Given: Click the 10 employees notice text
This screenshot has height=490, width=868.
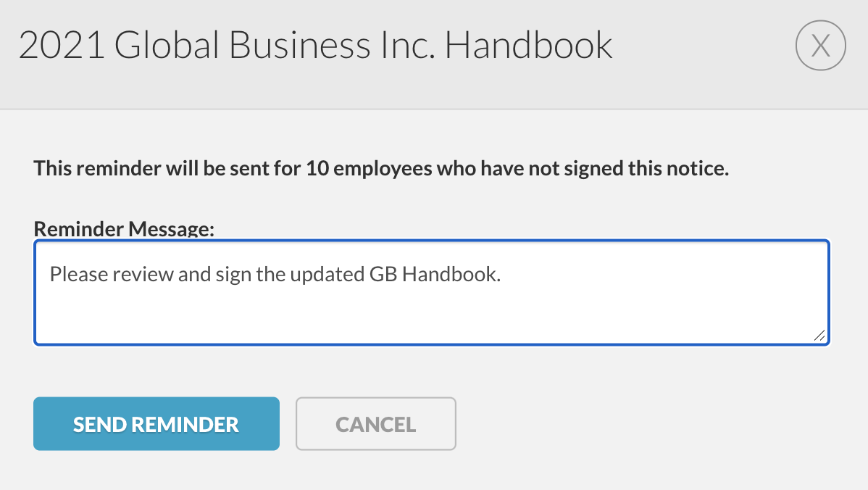Looking at the screenshot, I should pos(380,167).
